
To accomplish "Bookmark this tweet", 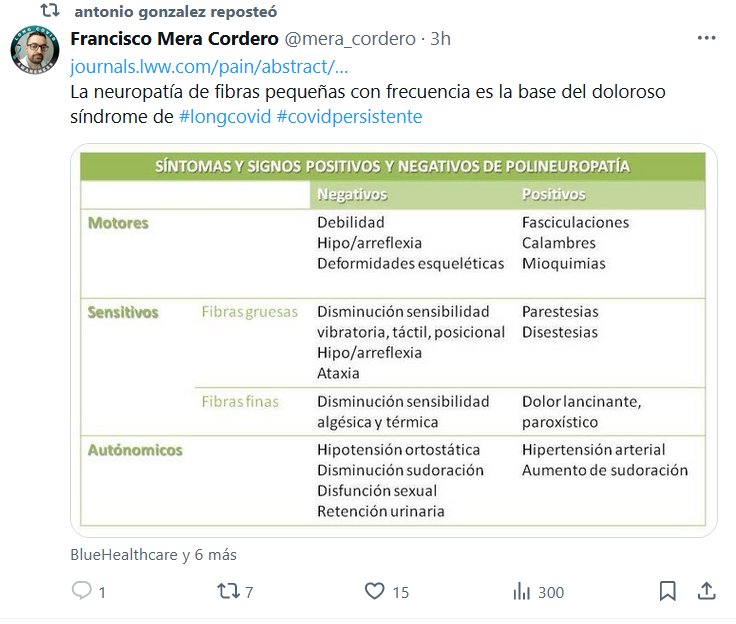I will (x=667, y=592).
